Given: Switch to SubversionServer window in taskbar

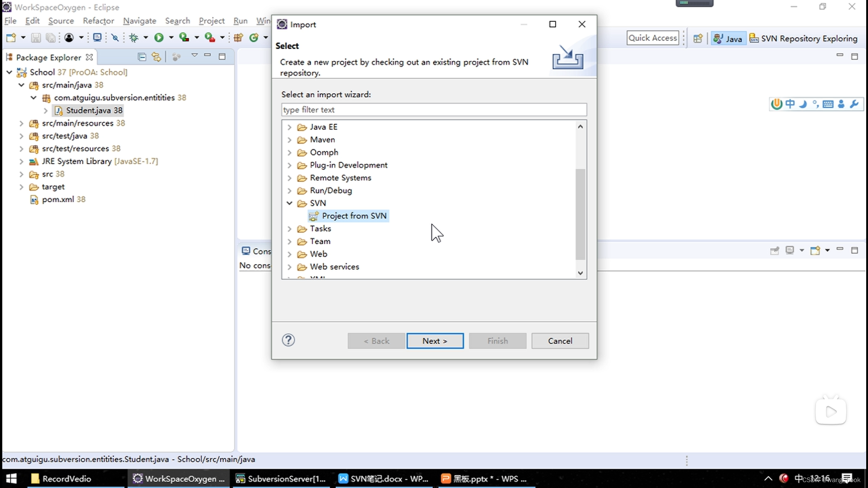Looking at the screenshot, I should click(x=281, y=479).
